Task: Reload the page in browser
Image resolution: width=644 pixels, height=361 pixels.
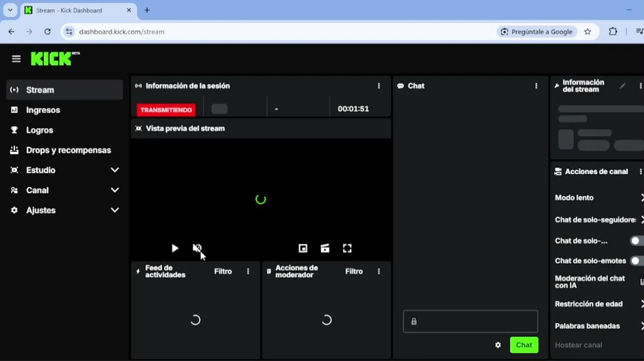Action: [47, 32]
